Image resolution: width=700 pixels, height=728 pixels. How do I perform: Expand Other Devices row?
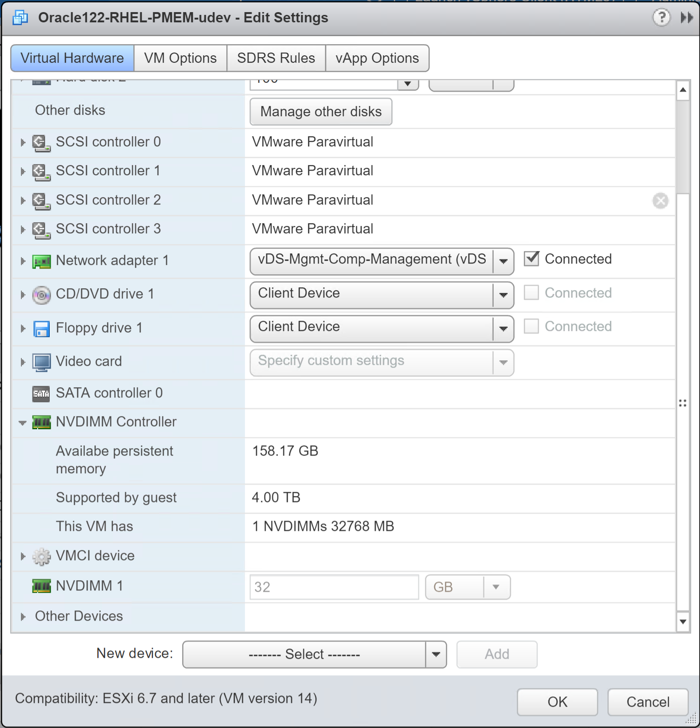point(23,616)
